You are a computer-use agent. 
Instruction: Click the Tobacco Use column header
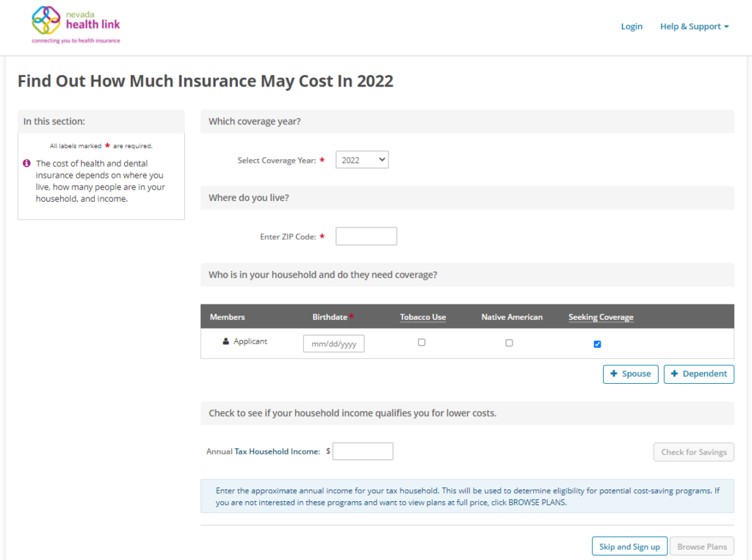tap(423, 317)
